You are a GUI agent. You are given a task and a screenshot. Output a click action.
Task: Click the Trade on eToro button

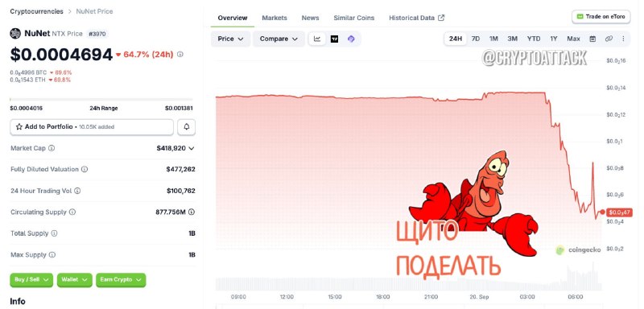pyautogui.click(x=601, y=17)
